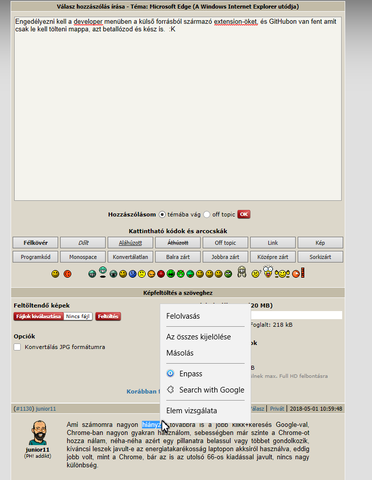Open 'junior11' username link in post header
The width and height of the screenshot is (372, 480).
click(46, 409)
